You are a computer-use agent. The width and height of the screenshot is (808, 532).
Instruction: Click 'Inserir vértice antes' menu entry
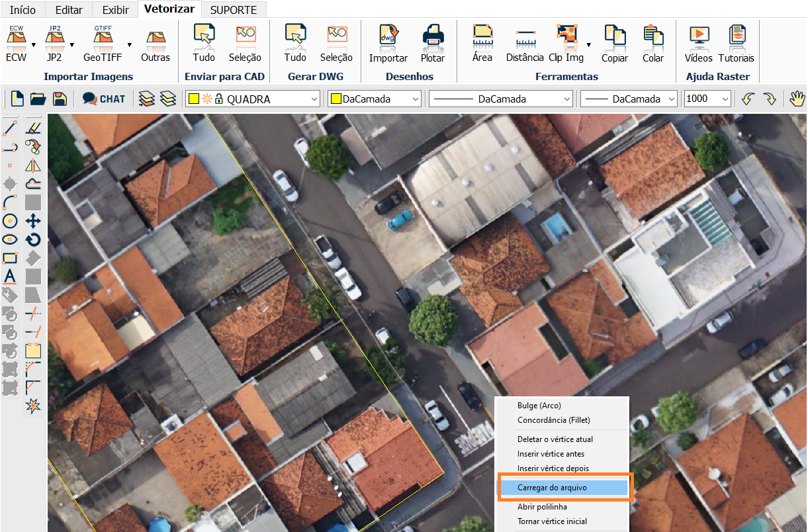click(x=551, y=454)
